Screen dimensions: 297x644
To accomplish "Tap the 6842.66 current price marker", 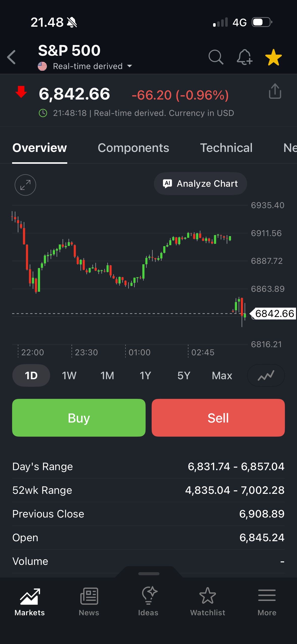I will click(274, 314).
